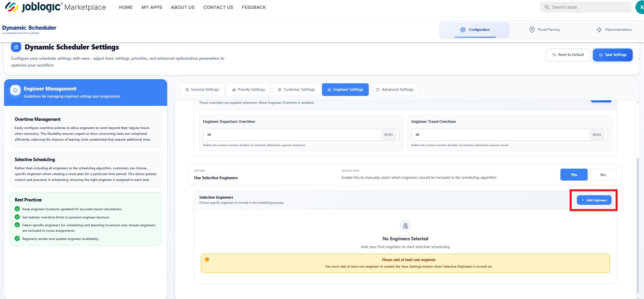644x299 pixels.
Task: Click the 'Engineer Travel Overtime' label
Action: (x=434, y=122)
